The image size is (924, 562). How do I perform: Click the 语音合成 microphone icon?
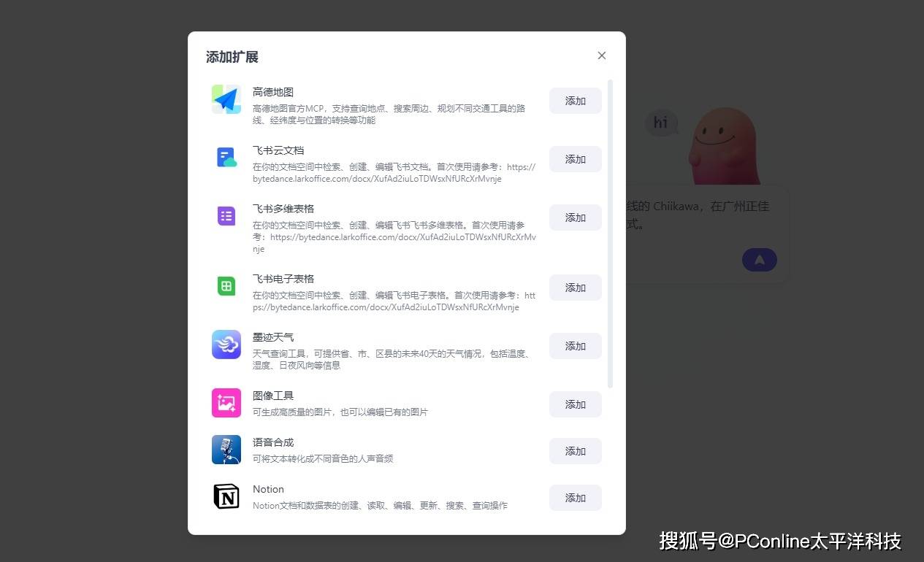coord(226,450)
